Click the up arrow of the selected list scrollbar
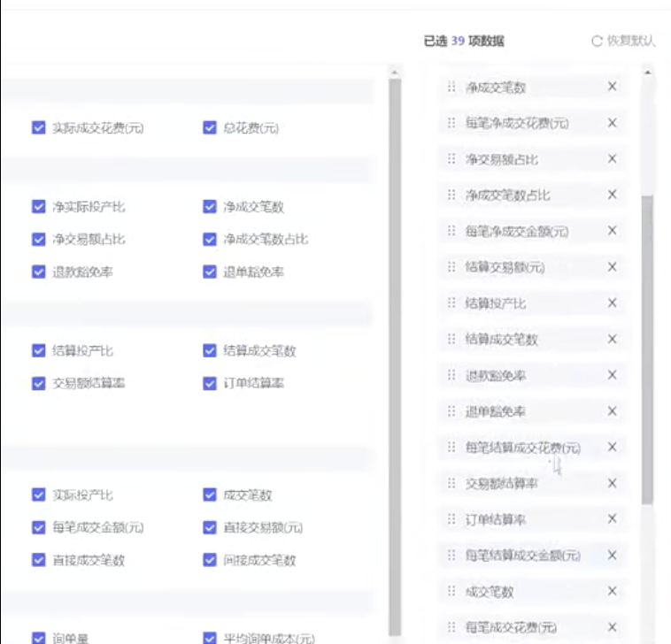 pos(647,73)
